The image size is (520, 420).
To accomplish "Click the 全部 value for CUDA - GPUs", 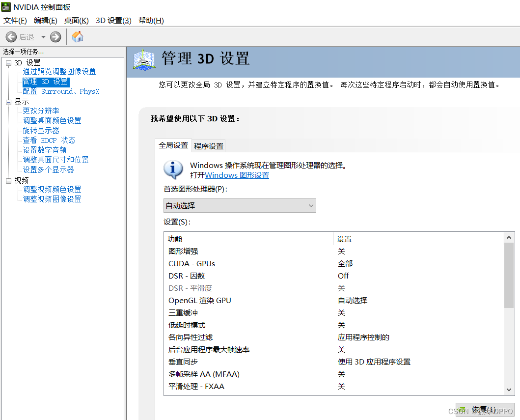I will point(345,264).
